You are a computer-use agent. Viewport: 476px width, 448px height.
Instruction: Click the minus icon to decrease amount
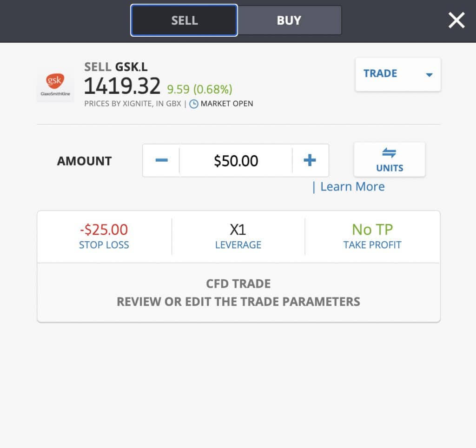point(161,161)
